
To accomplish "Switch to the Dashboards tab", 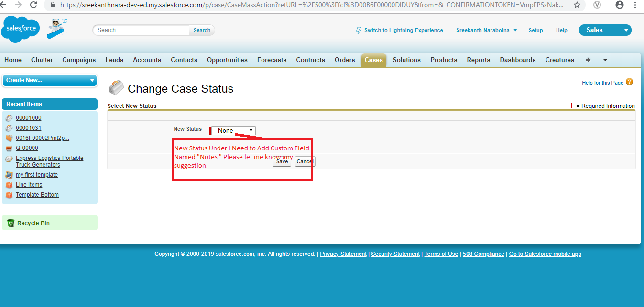I will pyautogui.click(x=518, y=60).
